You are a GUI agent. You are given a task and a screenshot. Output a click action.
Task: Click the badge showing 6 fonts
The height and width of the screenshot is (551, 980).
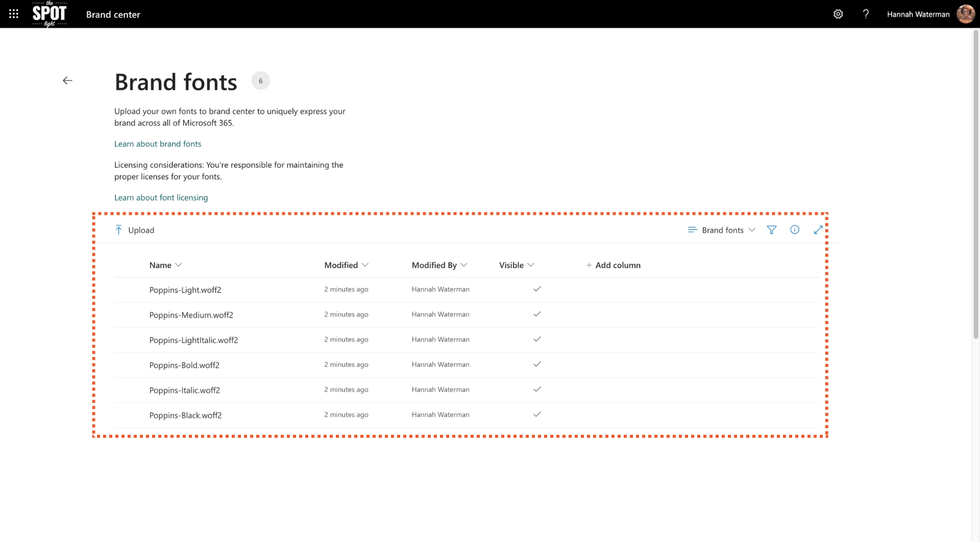click(261, 80)
